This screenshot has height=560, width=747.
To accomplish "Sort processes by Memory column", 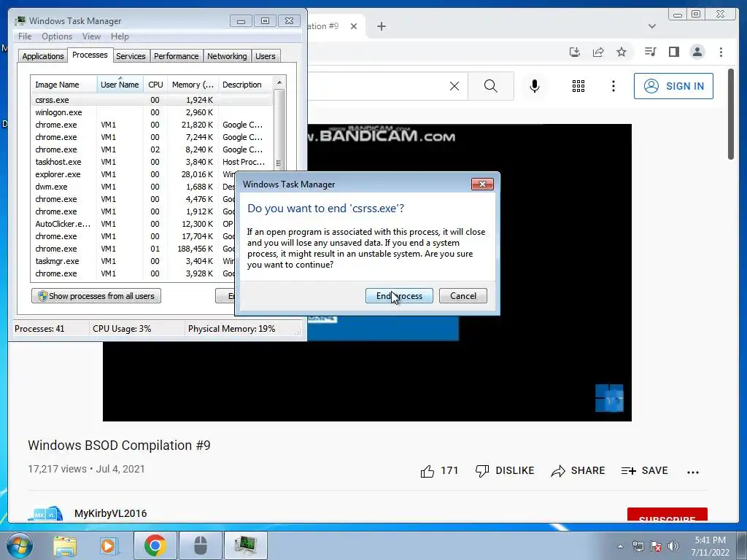I will pos(193,85).
